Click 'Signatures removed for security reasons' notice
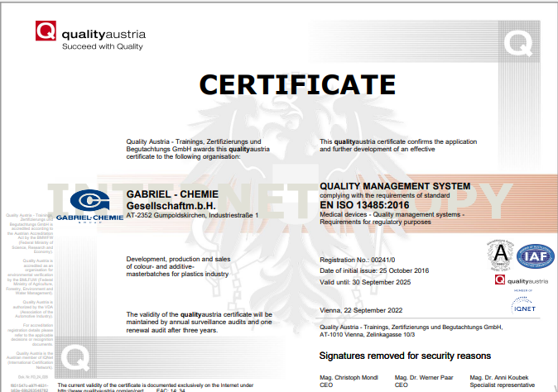This screenshot has height=392, width=558. [x=405, y=356]
